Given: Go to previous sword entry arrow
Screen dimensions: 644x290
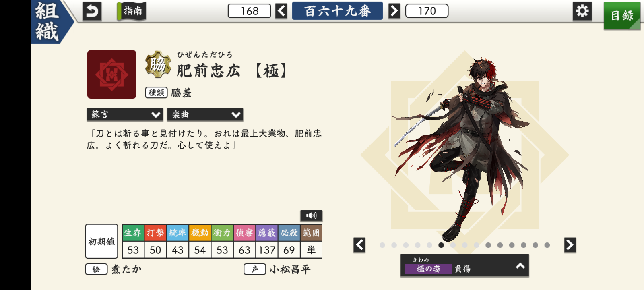Looking at the screenshot, I should (x=281, y=11).
